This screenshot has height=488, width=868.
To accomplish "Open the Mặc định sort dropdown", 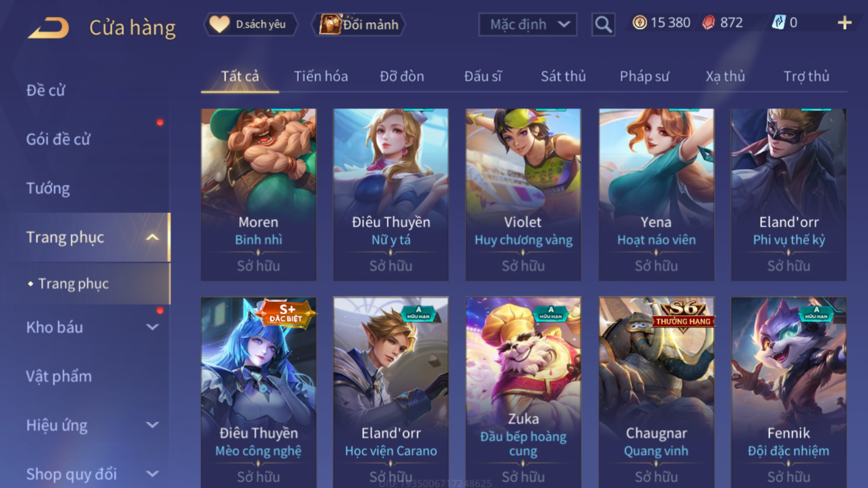I will [527, 25].
